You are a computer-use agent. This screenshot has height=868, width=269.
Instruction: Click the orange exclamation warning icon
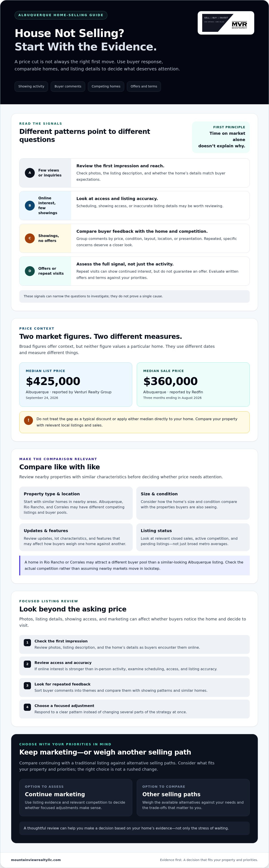click(28, 420)
